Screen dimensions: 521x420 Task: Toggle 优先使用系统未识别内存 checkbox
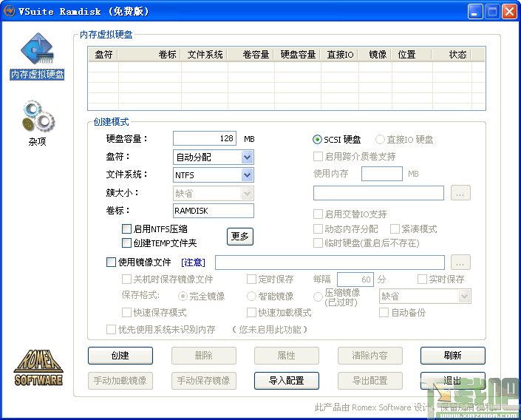pos(111,329)
